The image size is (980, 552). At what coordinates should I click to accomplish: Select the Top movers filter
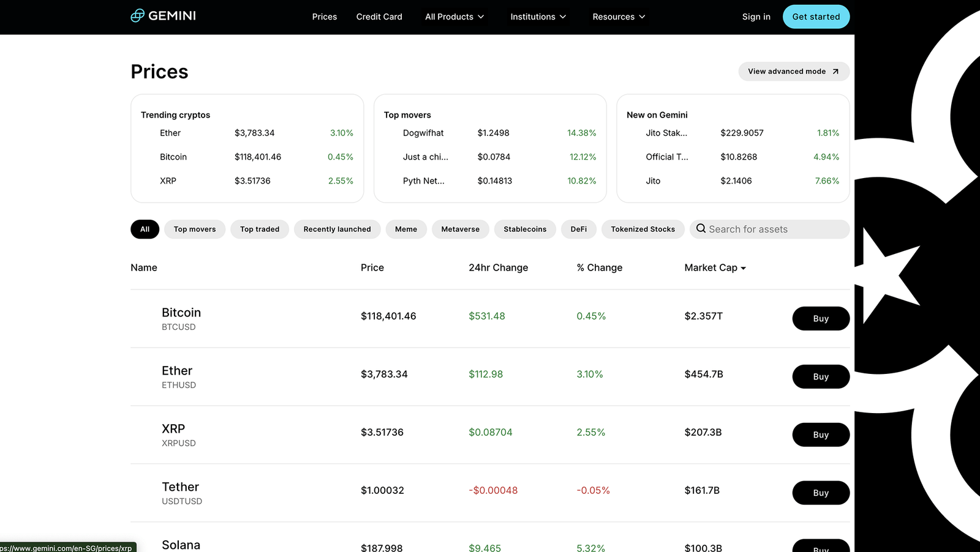tap(195, 229)
